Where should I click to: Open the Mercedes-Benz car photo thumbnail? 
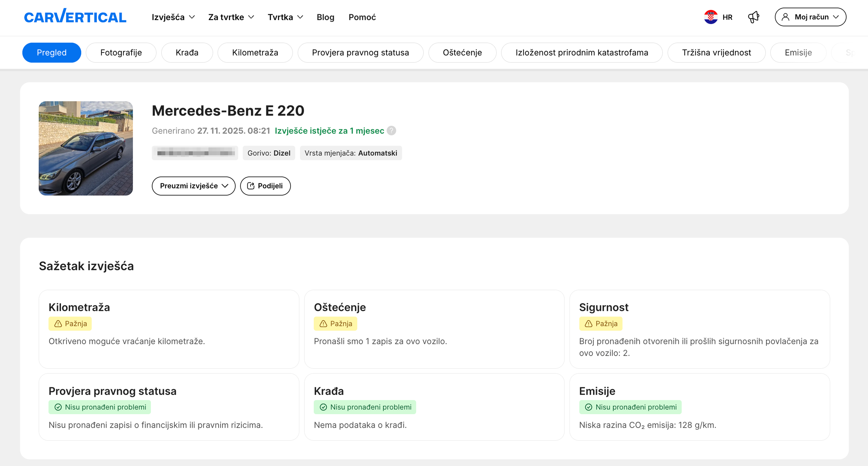[86, 148]
